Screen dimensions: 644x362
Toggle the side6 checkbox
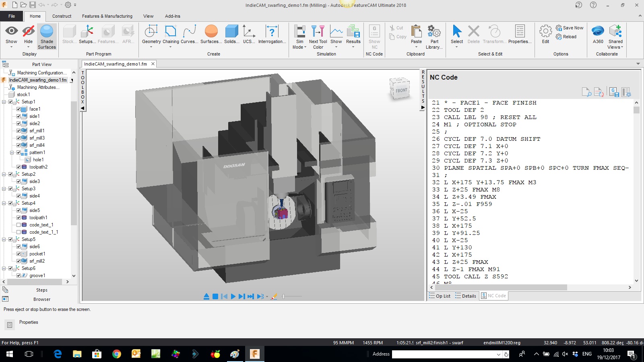[x=19, y=247]
